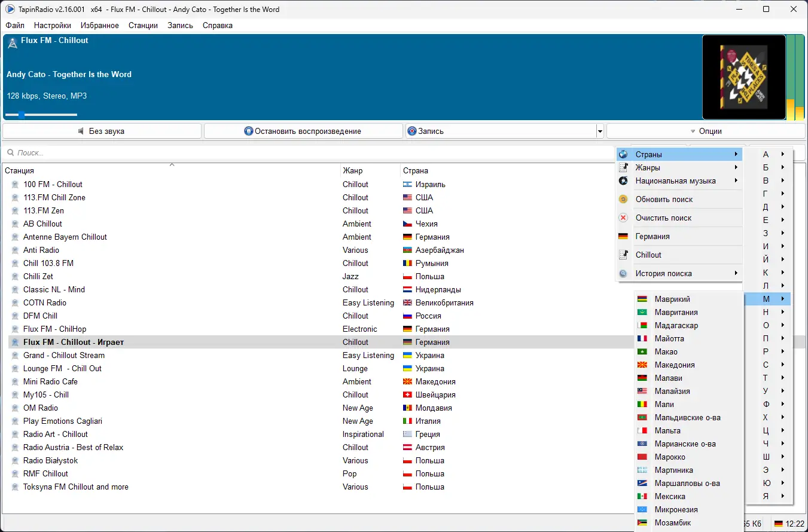Click the music note icon beside Жанры

[x=623, y=167]
